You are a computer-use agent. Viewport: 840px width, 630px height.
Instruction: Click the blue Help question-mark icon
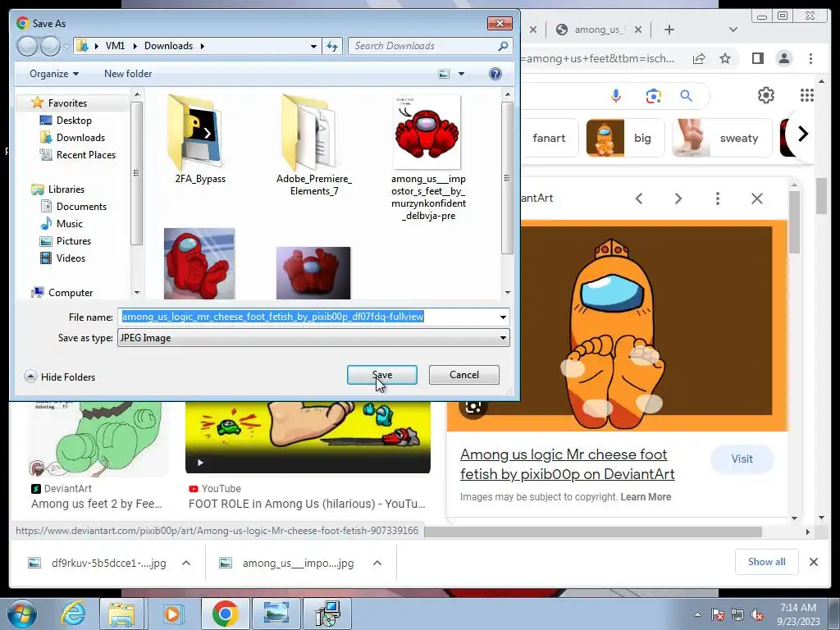point(495,74)
